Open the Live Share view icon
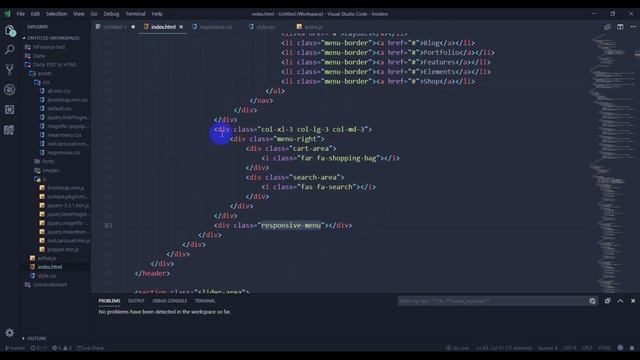This screenshot has width=640, height=360. pos(9,130)
